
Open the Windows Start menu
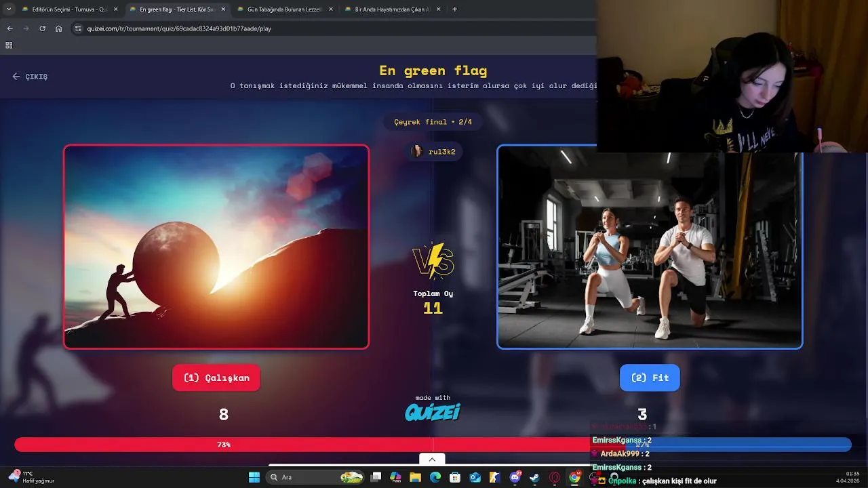click(254, 477)
